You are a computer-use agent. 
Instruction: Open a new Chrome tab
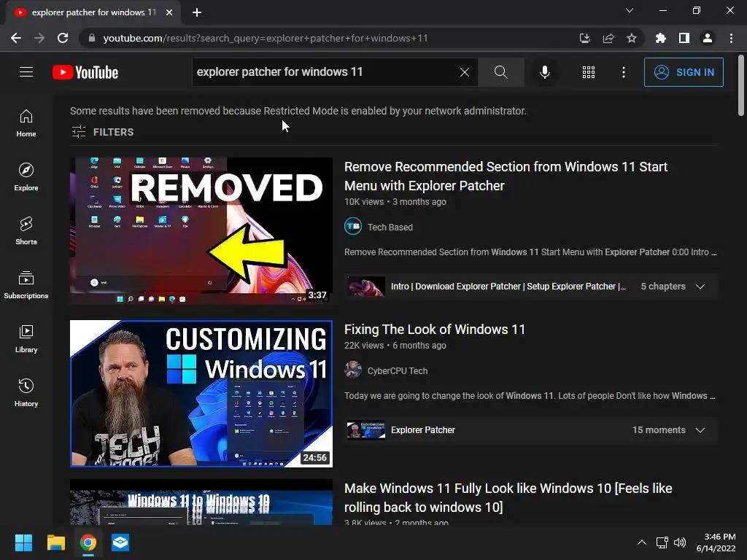click(197, 12)
